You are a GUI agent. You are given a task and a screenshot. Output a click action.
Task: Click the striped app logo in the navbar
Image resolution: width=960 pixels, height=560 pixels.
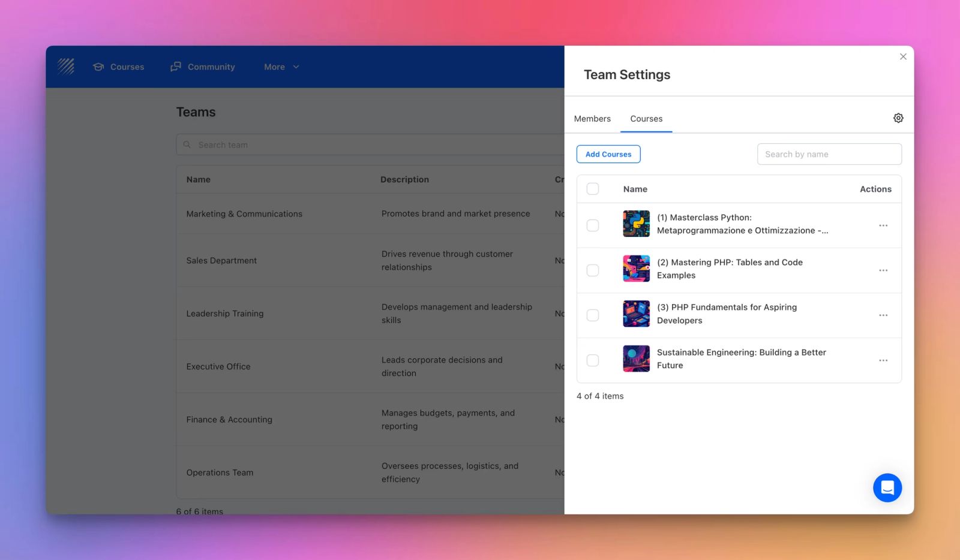[66, 67]
